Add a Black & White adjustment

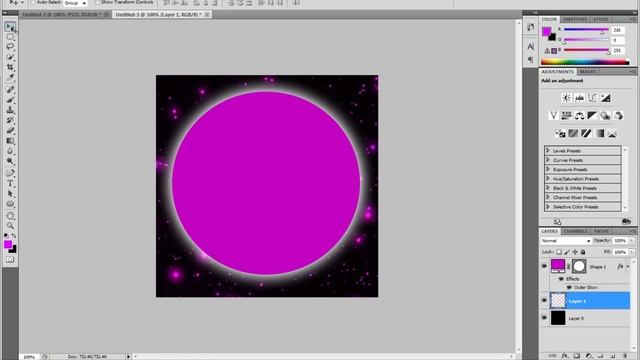(x=592, y=116)
